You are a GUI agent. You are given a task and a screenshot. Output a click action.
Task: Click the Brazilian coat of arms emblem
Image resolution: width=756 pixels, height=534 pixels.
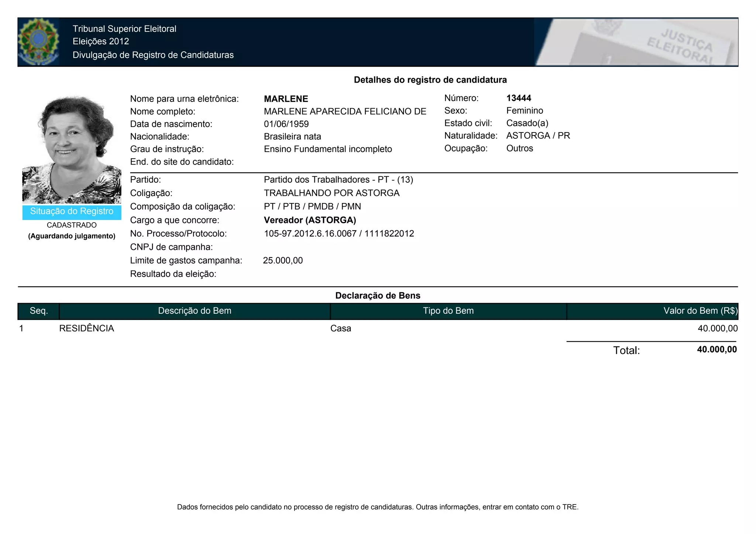38,42
